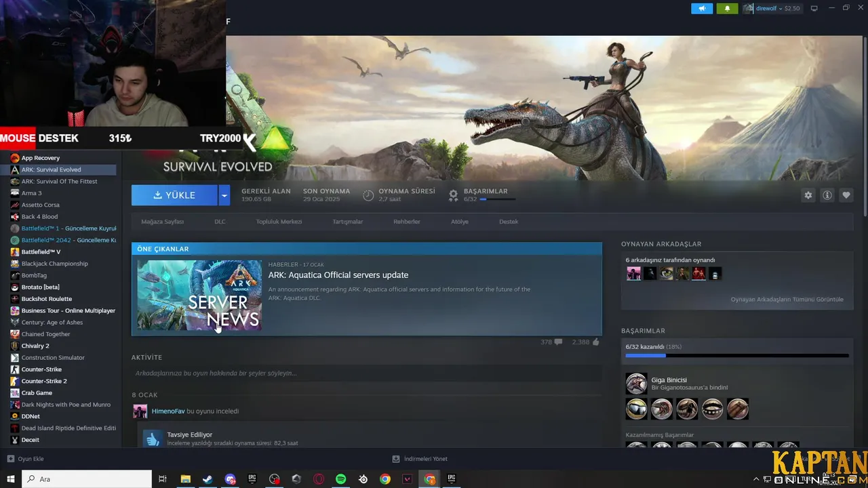Open the Steam taskbar icon

[x=208, y=479]
